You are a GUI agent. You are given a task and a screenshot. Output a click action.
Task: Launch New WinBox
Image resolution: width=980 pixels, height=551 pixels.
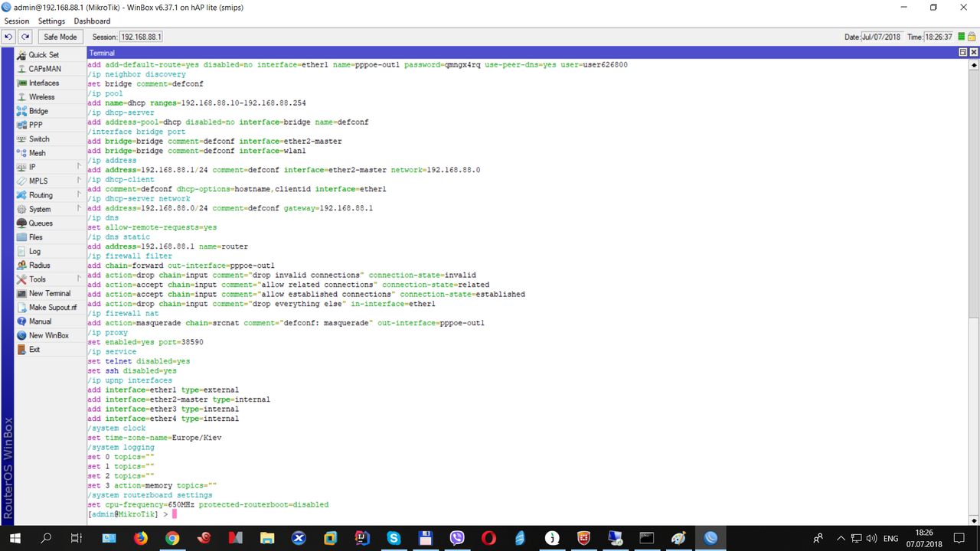pyautogui.click(x=48, y=335)
